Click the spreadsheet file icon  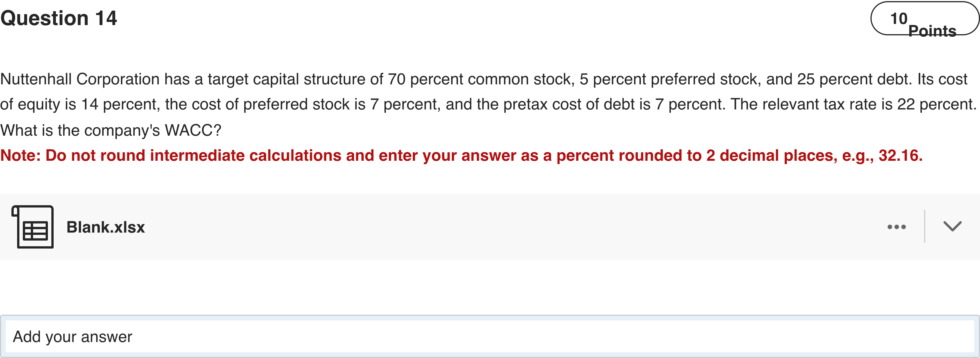tap(33, 227)
